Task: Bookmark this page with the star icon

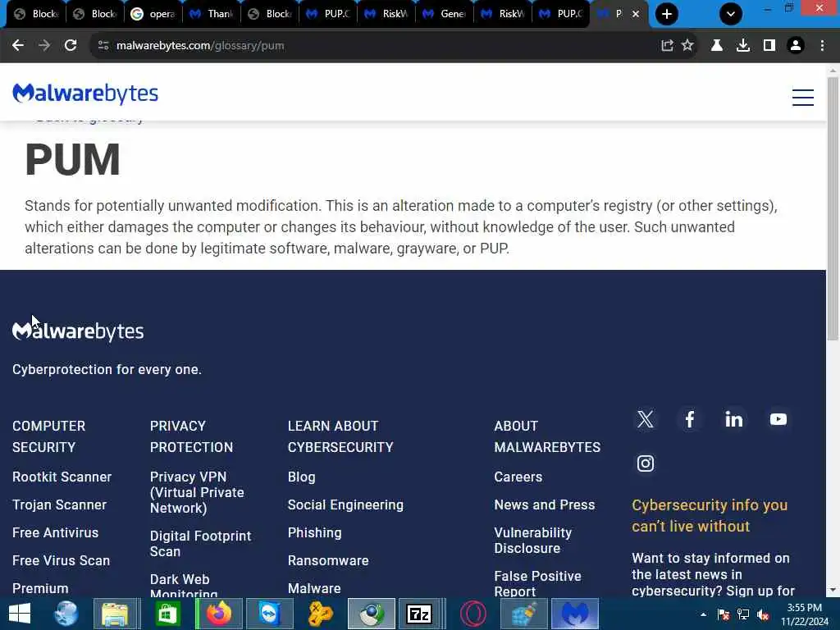Action: [x=687, y=46]
